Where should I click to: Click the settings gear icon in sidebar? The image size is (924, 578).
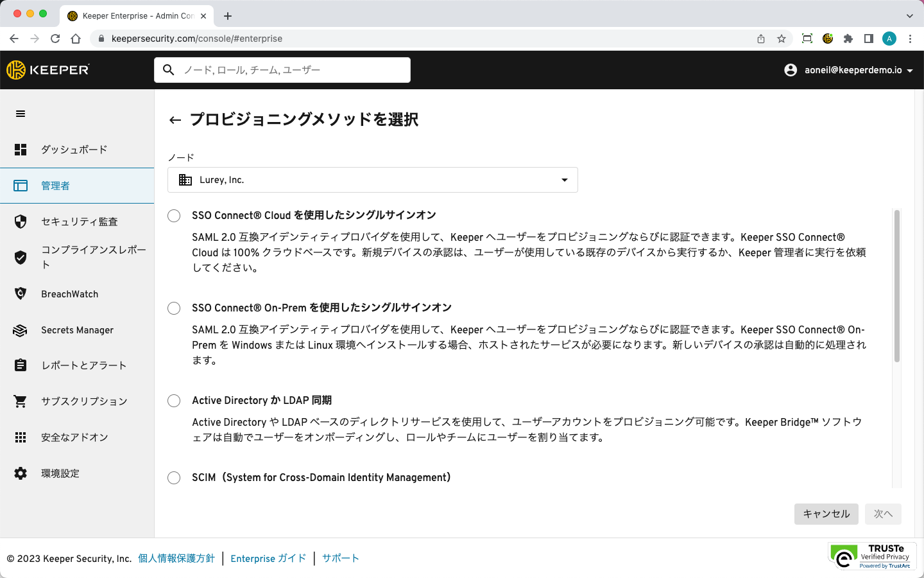coord(21,473)
